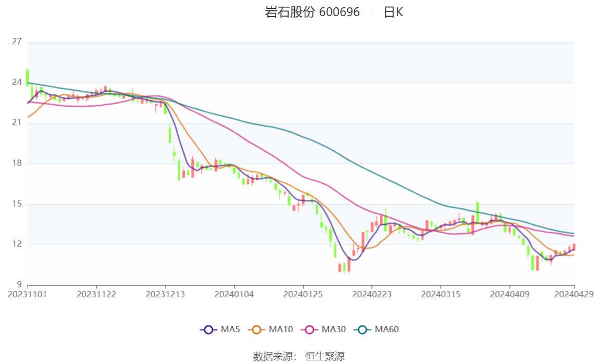
Task: Select the 20231122 date axis label
Action: [96, 294]
